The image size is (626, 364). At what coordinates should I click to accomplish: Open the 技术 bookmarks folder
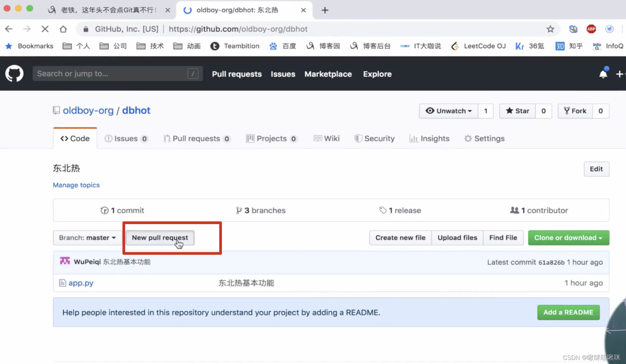pyautogui.click(x=150, y=46)
